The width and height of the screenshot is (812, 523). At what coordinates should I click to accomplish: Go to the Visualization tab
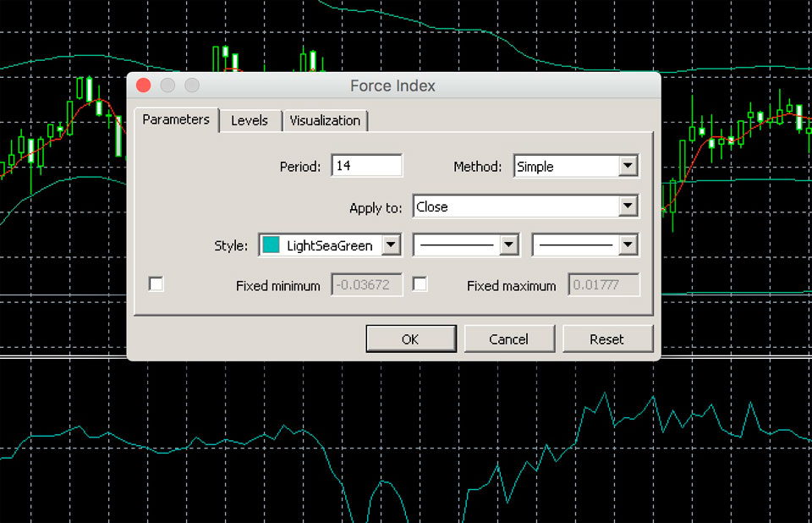[325, 121]
